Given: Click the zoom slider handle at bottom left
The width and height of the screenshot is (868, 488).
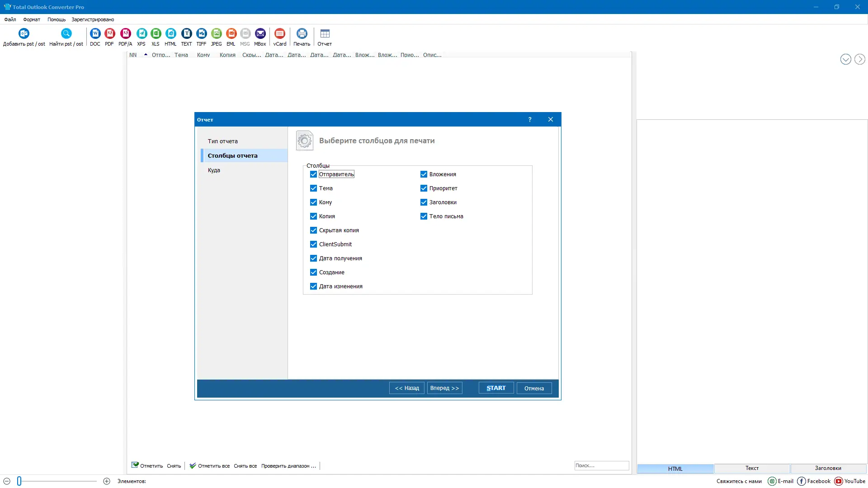Looking at the screenshot, I should [19, 481].
